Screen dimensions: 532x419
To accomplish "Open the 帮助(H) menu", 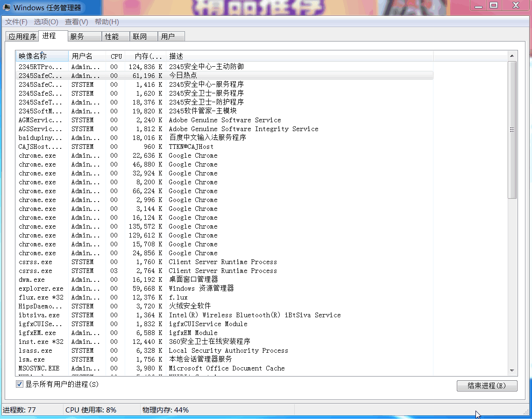I will [x=106, y=22].
